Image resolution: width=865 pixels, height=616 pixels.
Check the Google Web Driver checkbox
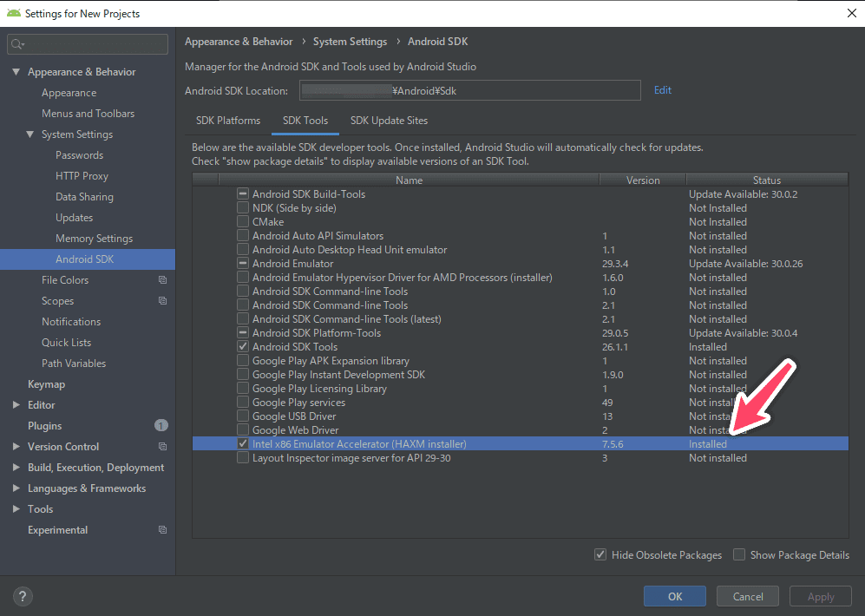click(243, 430)
